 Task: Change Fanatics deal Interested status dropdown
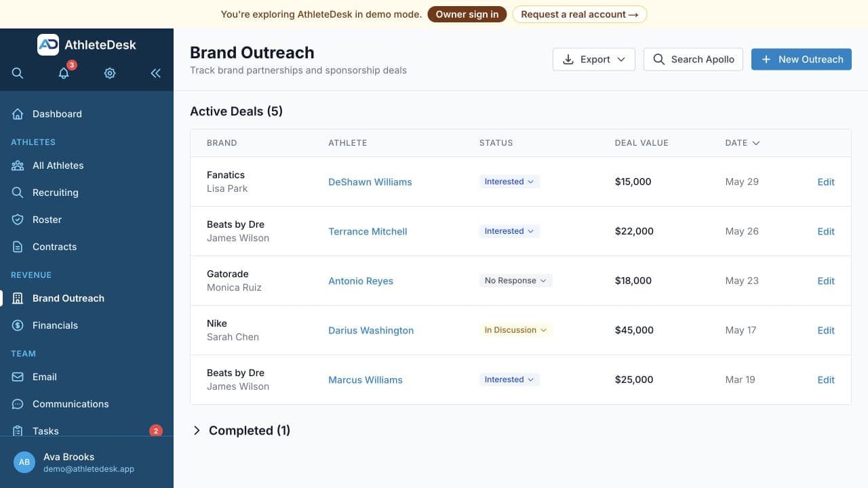coord(509,182)
